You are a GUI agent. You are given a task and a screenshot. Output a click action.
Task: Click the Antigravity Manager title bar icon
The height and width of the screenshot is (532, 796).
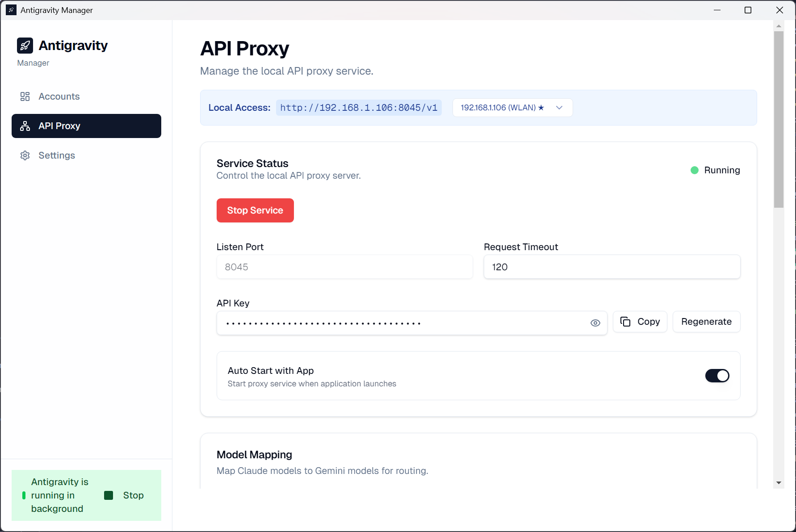tap(10, 9)
